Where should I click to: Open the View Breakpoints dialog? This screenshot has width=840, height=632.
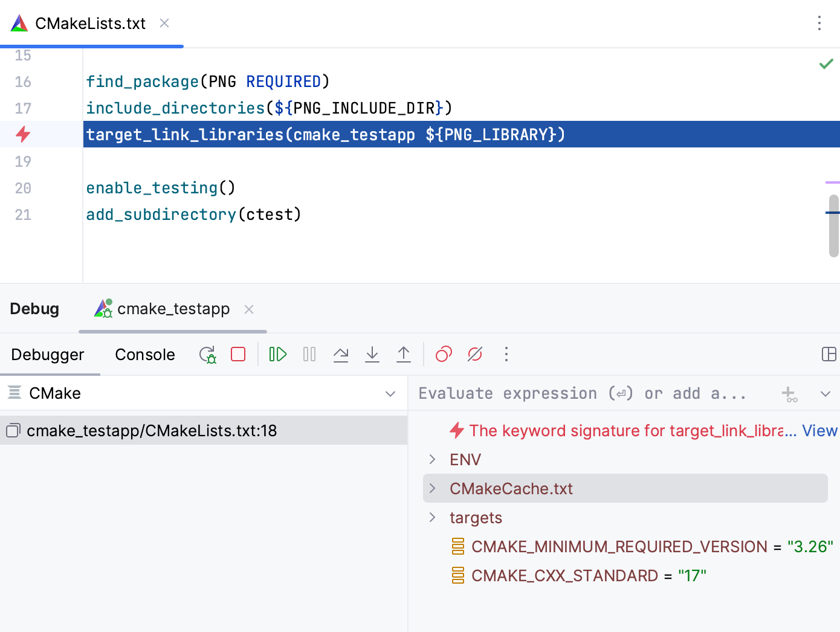pos(443,354)
